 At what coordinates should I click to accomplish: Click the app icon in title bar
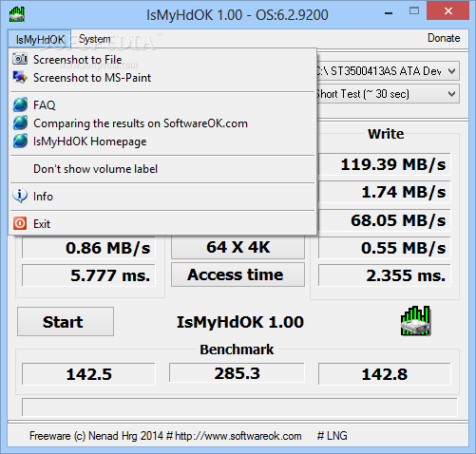(17, 14)
